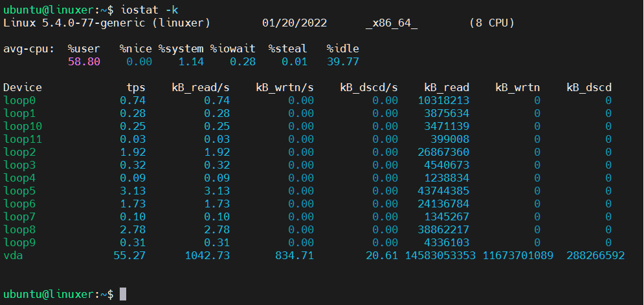Click the avg-cpu: label
The height and width of the screenshot is (305, 644).
[29, 48]
